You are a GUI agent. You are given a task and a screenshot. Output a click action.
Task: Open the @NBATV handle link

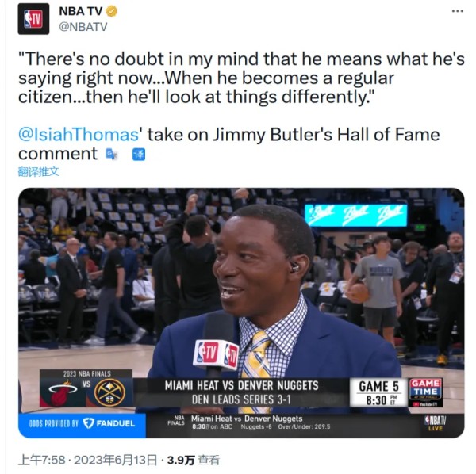pos(83,27)
